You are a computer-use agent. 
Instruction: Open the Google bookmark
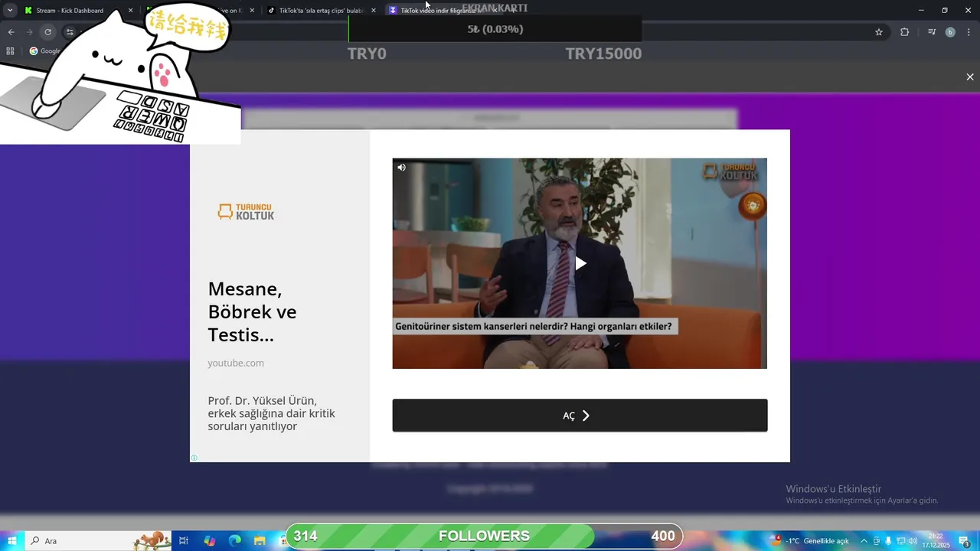(x=45, y=51)
